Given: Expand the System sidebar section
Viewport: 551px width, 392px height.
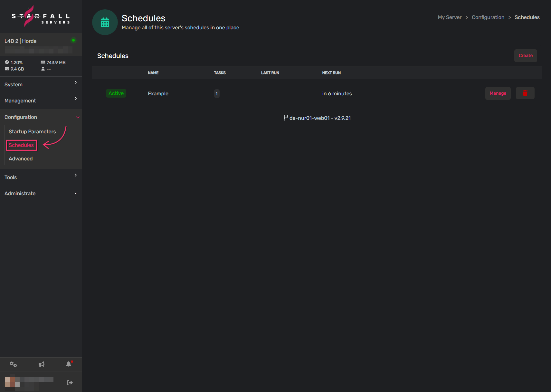Looking at the screenshot, I should [x=41, y=84].
